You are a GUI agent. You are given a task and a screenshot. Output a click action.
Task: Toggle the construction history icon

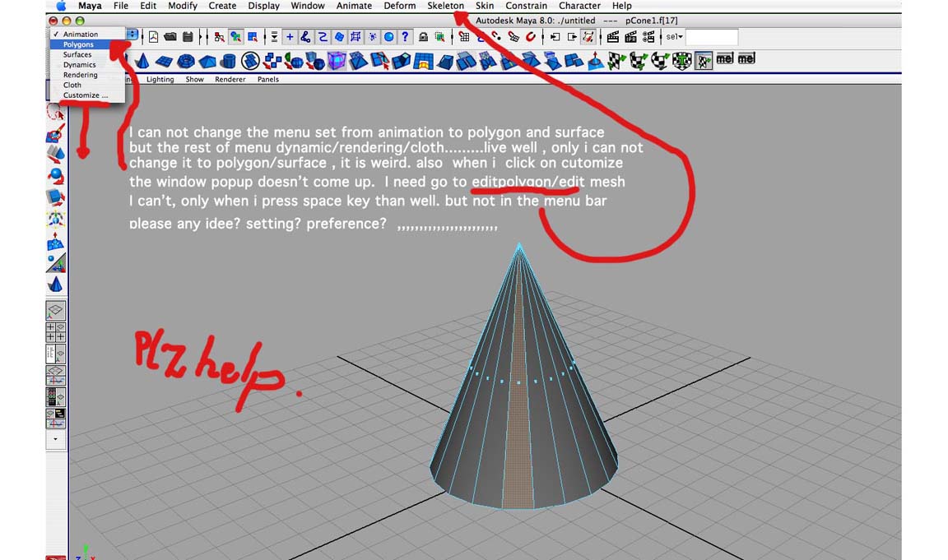pyautogui.click(x=588, y=37)
